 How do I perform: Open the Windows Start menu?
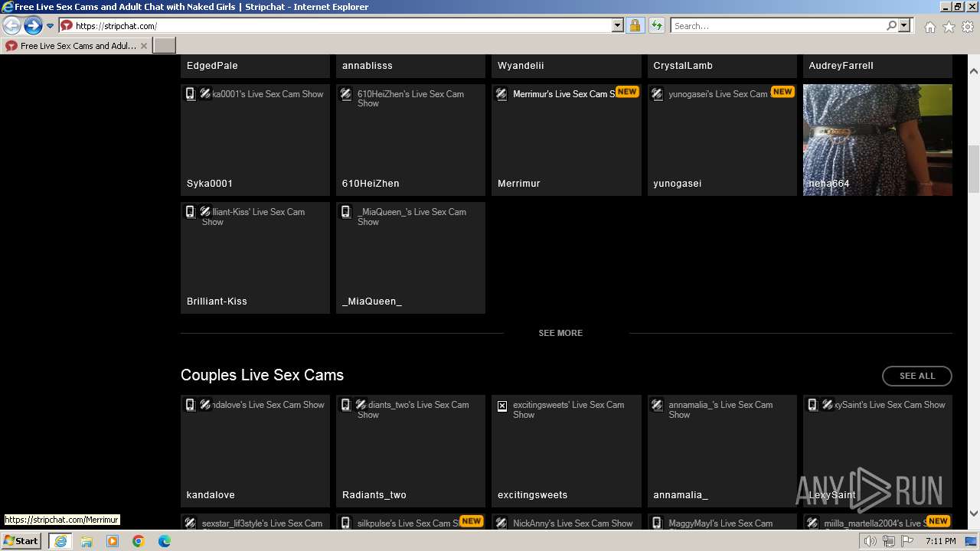point(21,540)
